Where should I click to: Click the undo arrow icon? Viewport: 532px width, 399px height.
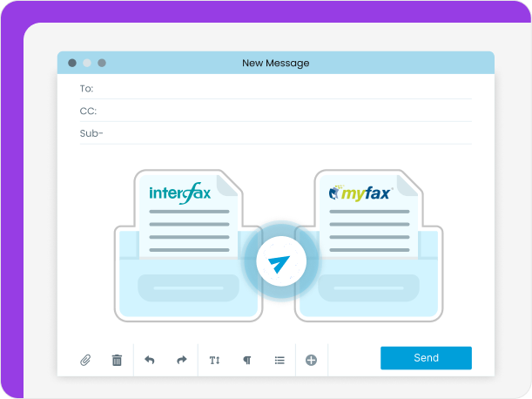pyautogui.click(x=149, y=360)
